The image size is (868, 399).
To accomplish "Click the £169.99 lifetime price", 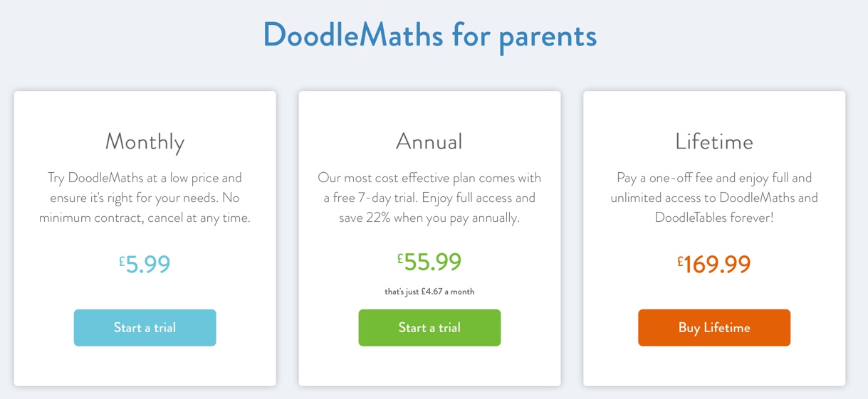I will coord(714,264).
